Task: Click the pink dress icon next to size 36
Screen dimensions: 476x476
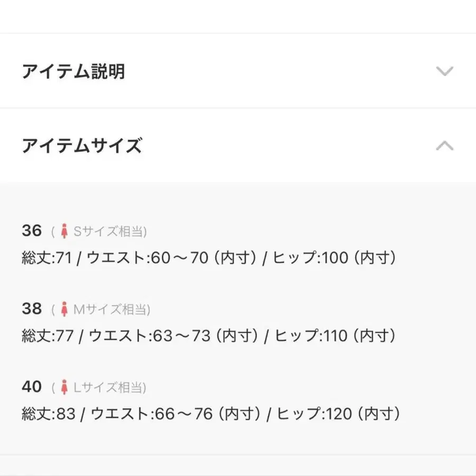Action: [65, 230]
